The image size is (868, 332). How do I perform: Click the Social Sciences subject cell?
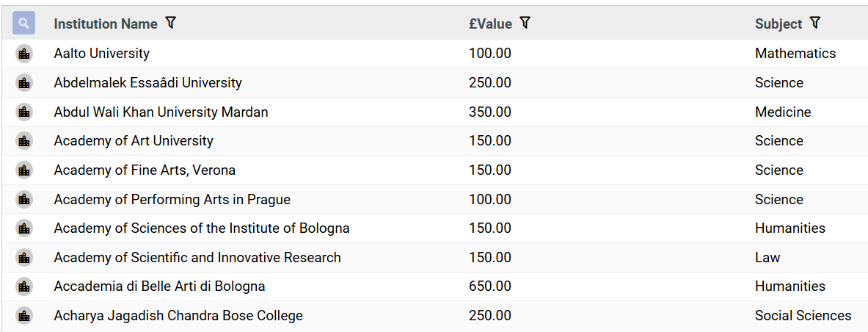803,316
